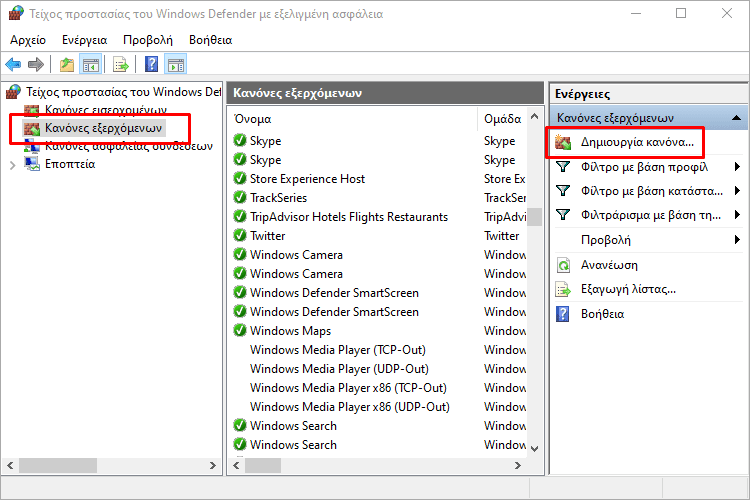Click Ανανέωση action link

tap(609, 265)
